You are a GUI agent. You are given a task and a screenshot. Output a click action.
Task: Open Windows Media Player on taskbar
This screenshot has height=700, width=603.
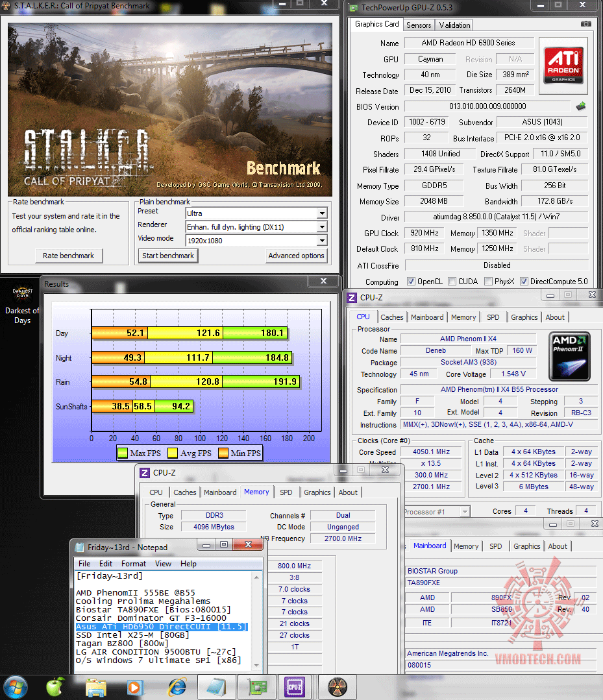[x=136, y=688]
